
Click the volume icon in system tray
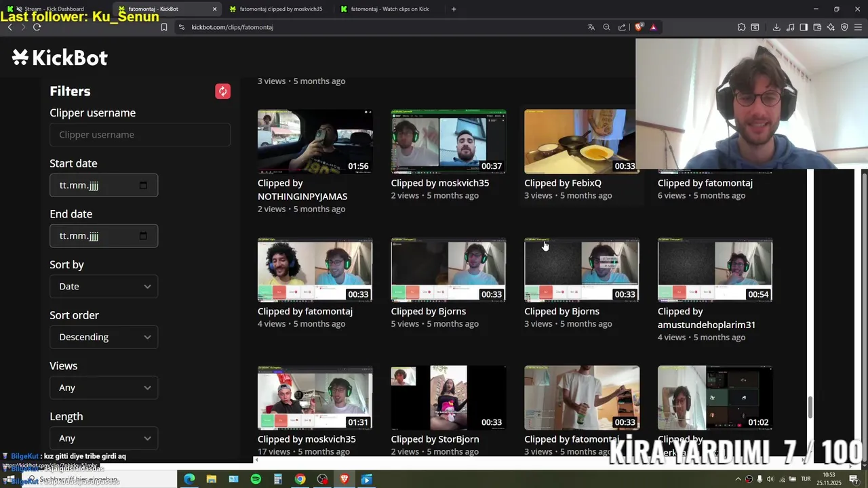coord(770,479)
